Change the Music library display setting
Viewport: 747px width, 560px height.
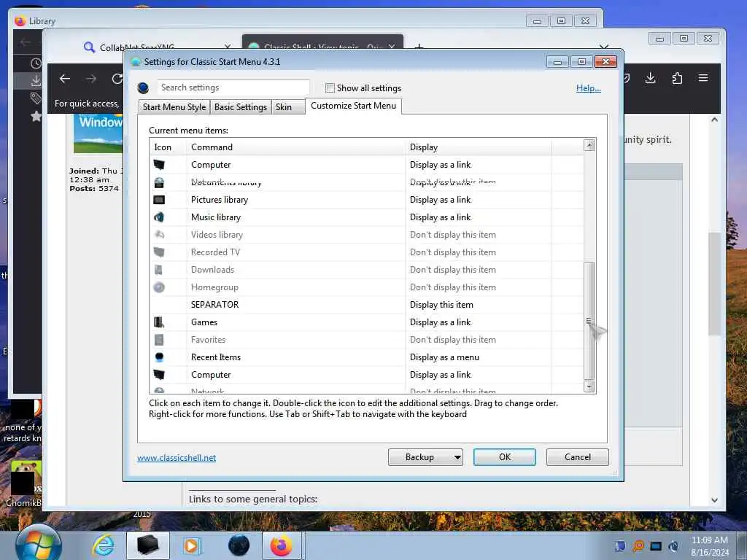tap(440, 217)
